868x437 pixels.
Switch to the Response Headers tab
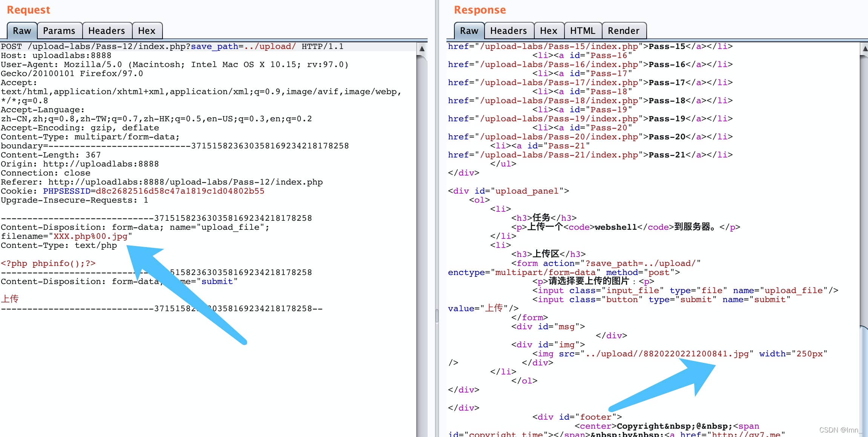pos(509,31)
